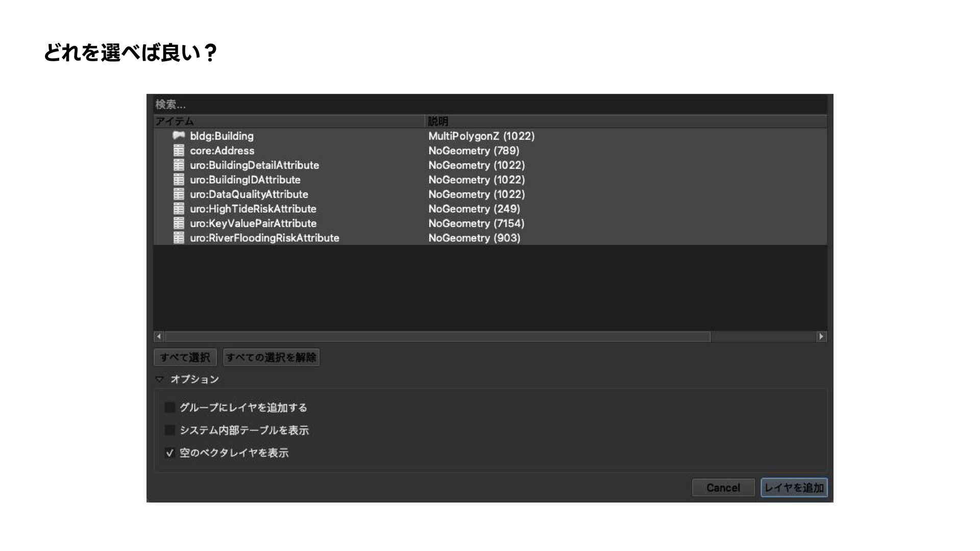The image size is (980, 551).
Task: Enable グループにレイヤを追加する checkbox
Action: (170, 407)
